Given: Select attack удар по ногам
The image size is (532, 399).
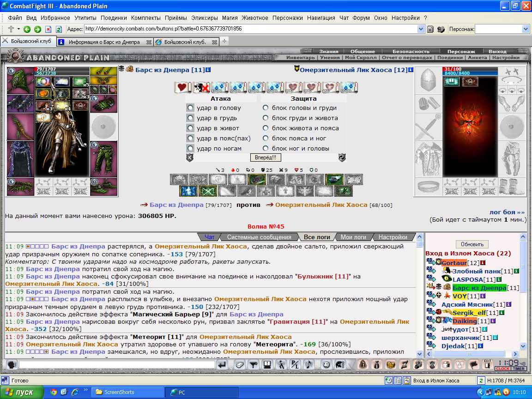Looking at the screenshot, I should tap(190, 148).
